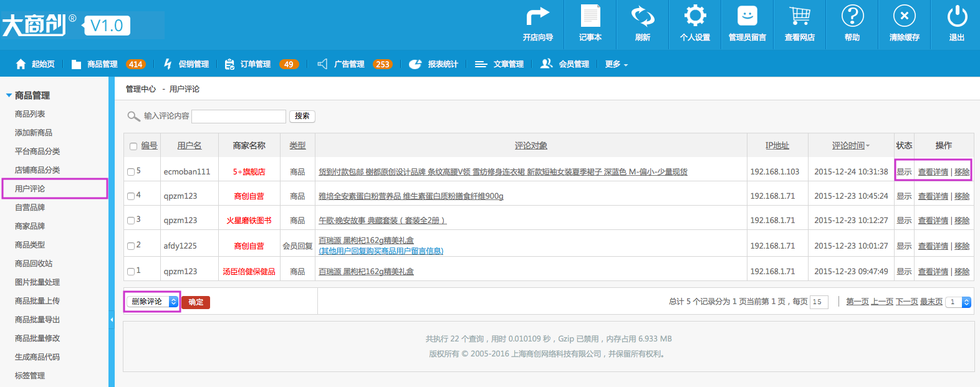Screen dimensions: 980x387
Task: Sort by the 编号 column header
Action: pyautogui.click(x=150, y=145)
